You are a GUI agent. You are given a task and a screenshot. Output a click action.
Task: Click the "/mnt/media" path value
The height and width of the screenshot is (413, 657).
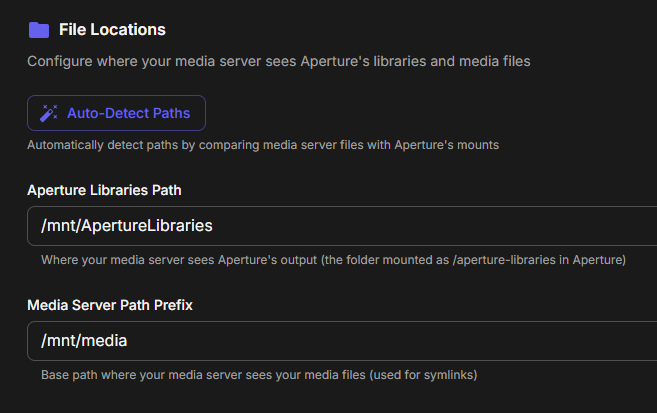coord(84,341)
